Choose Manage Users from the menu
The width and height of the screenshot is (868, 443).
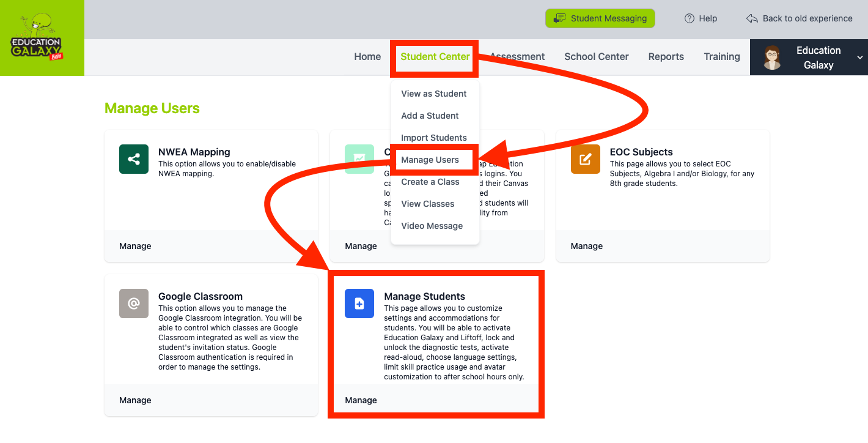[x=430, y=160]
